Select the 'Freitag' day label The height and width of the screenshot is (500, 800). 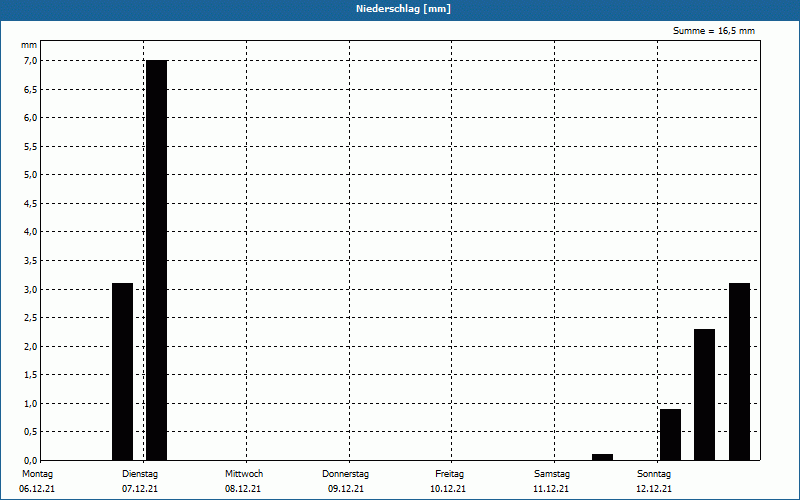tap(449, 474)
